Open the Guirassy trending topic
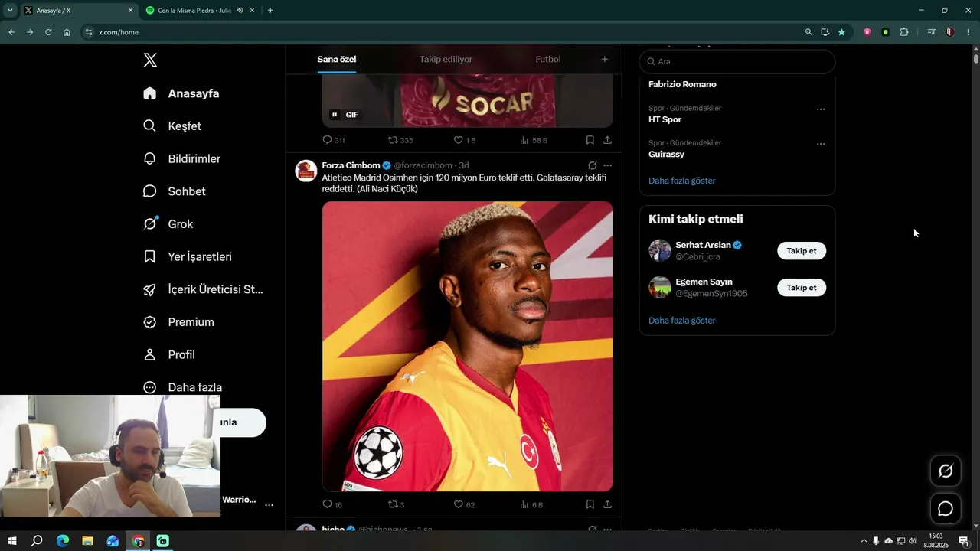This screenshot has width=980, height=551. click(x=666, y=154)
